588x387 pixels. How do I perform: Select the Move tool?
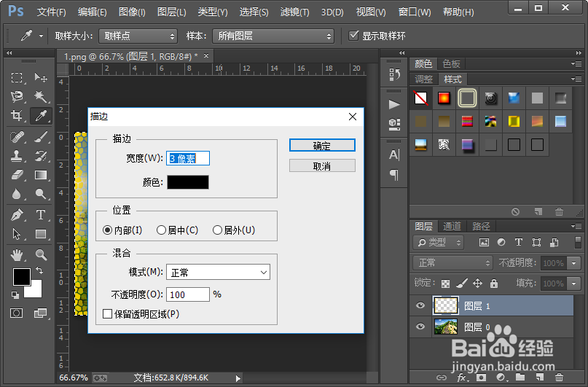coord(41,78)
